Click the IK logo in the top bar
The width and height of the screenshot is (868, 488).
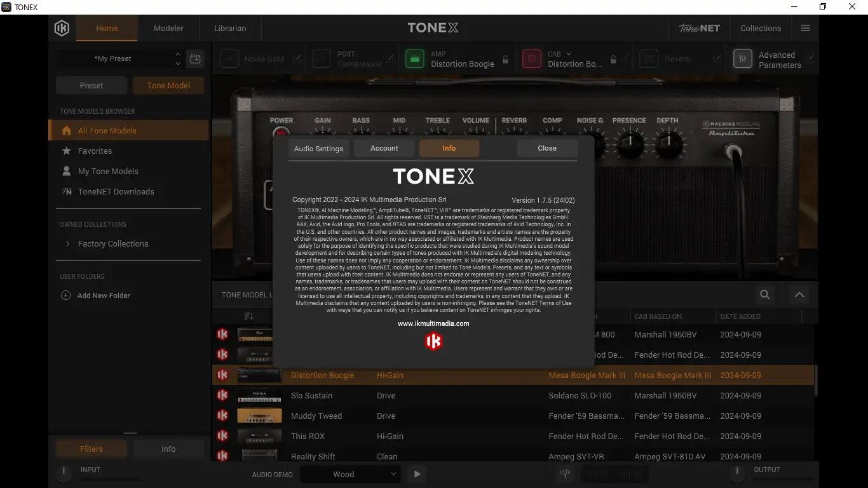62,28
